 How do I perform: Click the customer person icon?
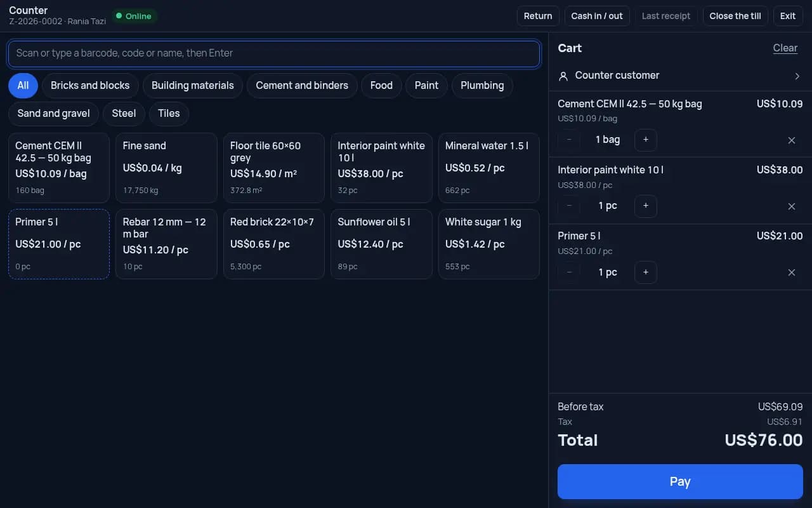click(x=563, y=76)
